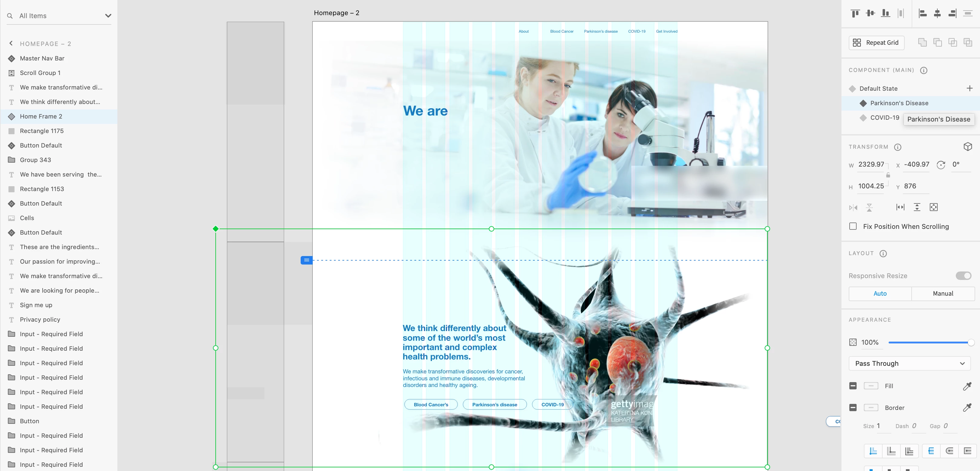The image size is (980, 471).
Task: Select Parkinson's Disease component state
Action: click(x=899, y=103)
